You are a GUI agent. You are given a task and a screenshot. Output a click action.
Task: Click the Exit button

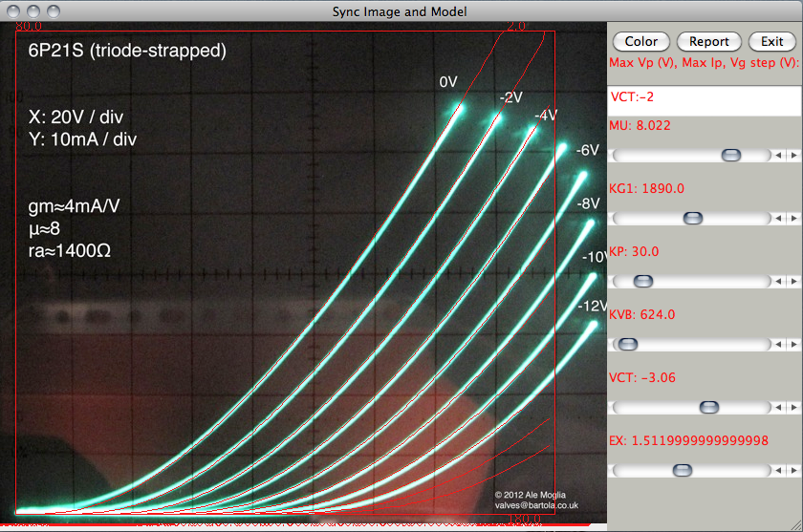click(771, 41)
